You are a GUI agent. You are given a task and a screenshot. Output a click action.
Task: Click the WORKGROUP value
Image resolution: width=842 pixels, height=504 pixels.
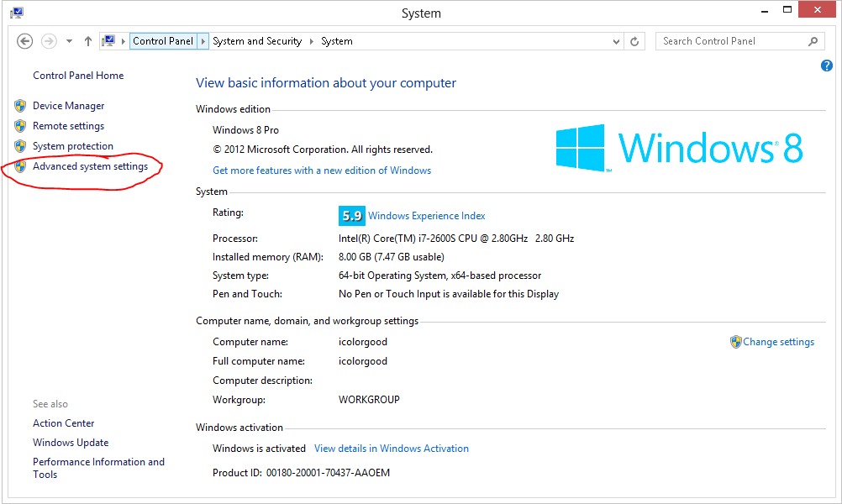pos(369,400)
